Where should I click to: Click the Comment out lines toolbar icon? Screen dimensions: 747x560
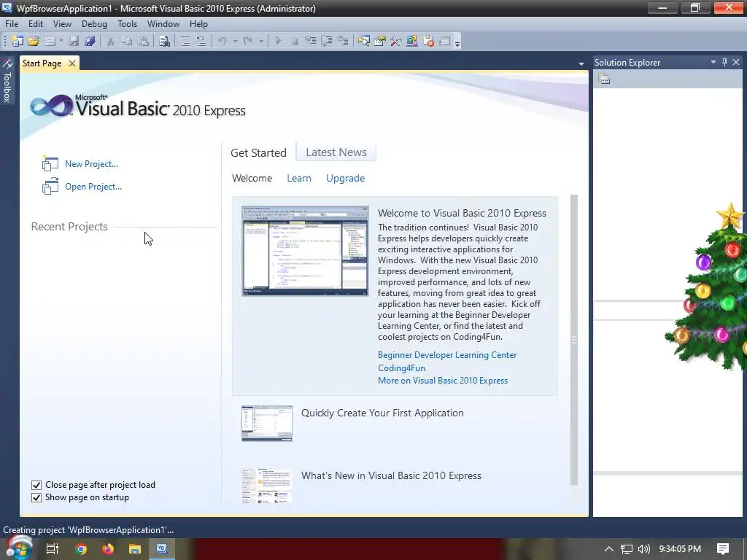tap(185, 41)
